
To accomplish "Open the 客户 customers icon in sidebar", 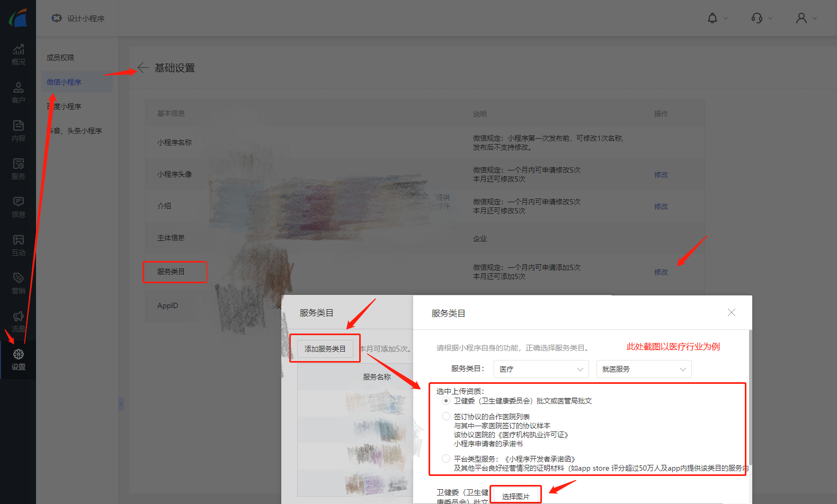I will (18, 88).
